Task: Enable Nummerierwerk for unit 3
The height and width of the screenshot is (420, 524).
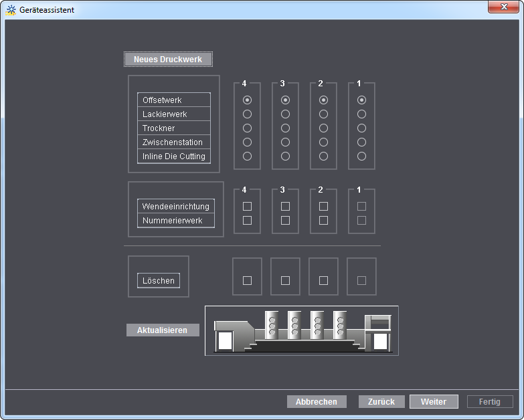Action: pyautogui.click(x=285, y=220)
